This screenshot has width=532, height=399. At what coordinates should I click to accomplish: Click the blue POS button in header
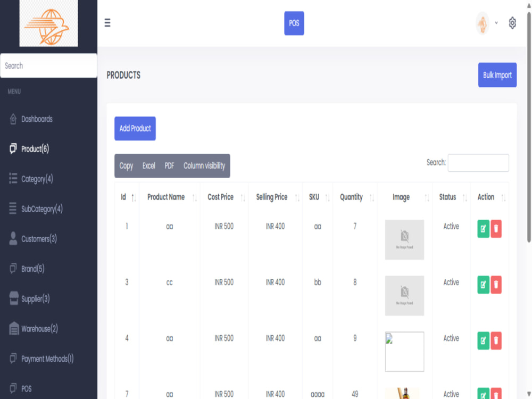[x=294, y=23]
